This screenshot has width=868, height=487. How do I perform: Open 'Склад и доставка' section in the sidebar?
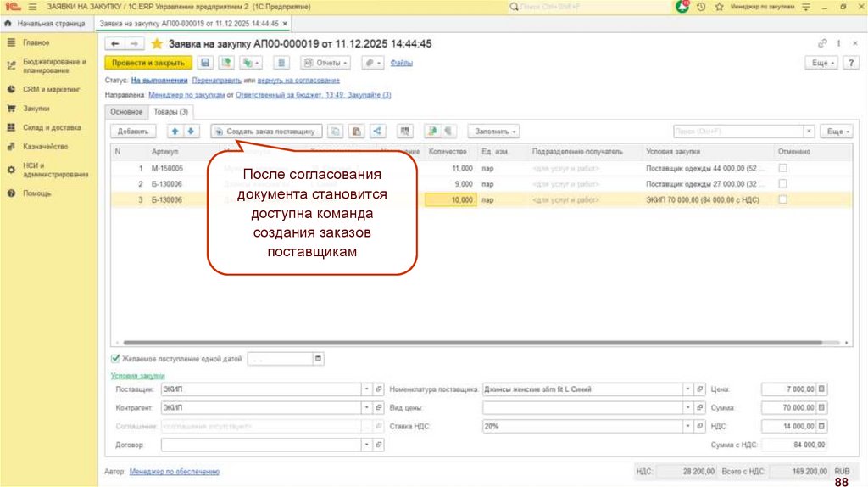(52, 127)
